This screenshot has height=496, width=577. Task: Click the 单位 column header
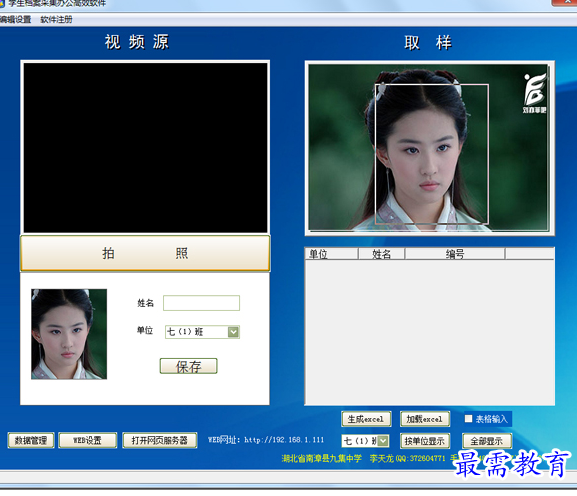(x=332, y=254)
